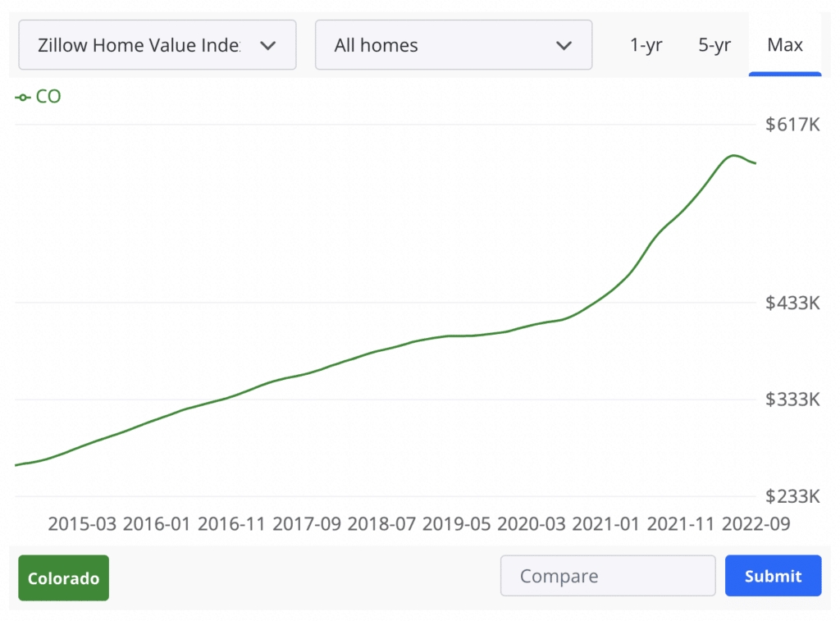Viewport: 840px width, 621px height.
Task: Click the 2020-03 date label
Action: (x=532, y=524)
